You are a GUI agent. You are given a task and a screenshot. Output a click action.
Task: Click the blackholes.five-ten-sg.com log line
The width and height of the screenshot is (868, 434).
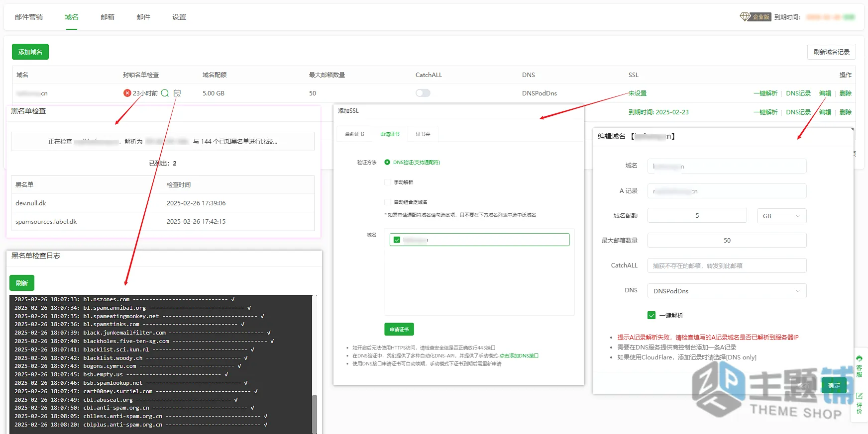(x=144, y=341)
